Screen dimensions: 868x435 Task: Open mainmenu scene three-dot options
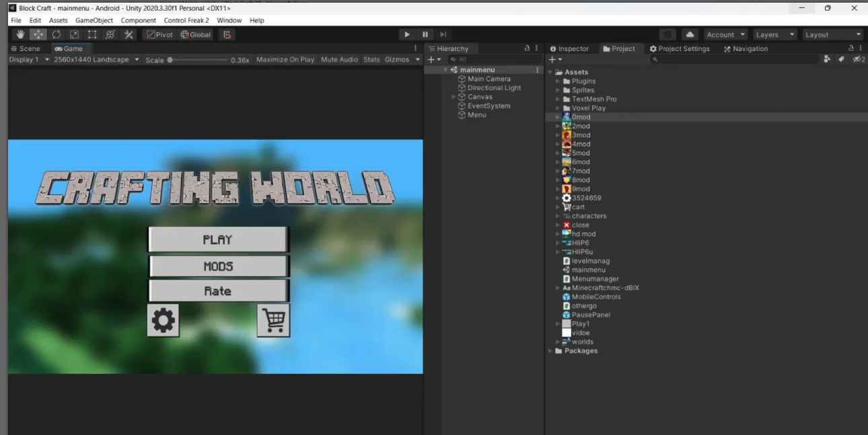[537, 70]
